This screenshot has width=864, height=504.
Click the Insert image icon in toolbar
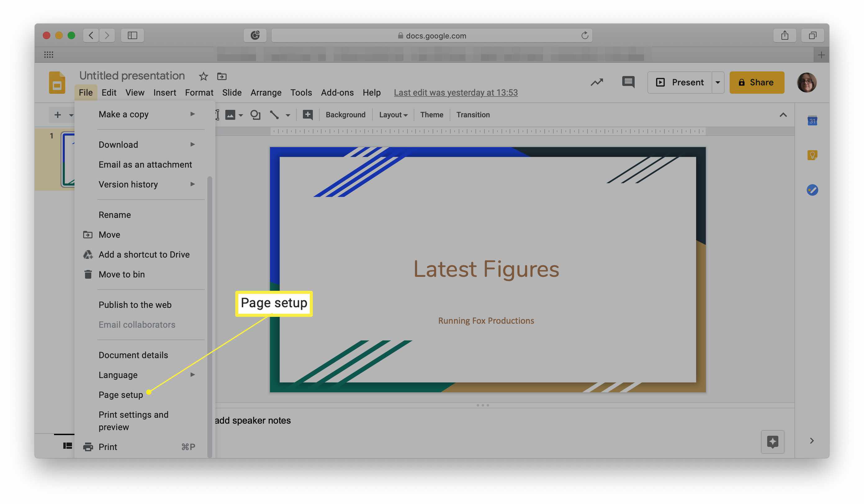(x=230, y=115)
